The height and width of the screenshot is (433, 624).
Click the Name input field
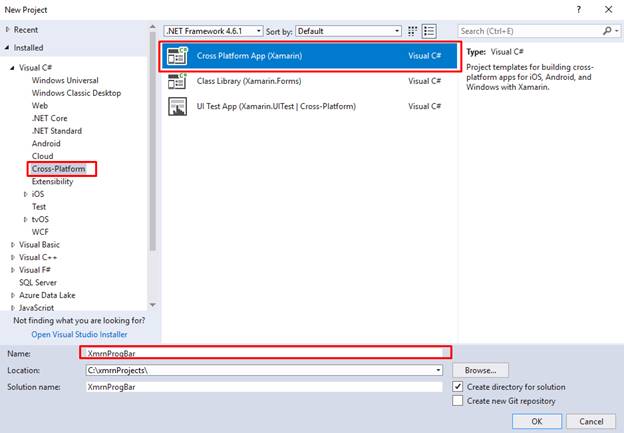265,353
